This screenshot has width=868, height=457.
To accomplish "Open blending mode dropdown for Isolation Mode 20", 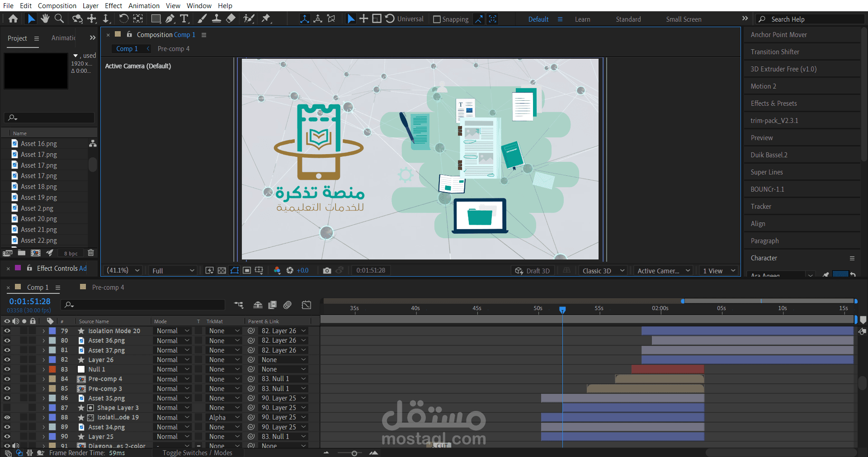I will click(x=173, y=331).
